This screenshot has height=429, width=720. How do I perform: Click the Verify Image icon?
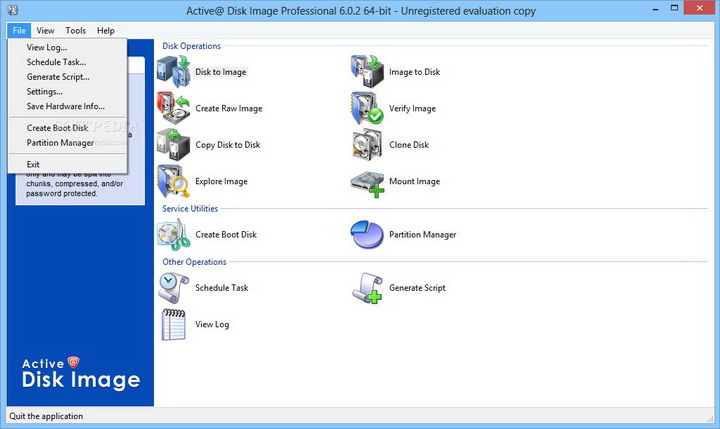pos(367,108)
